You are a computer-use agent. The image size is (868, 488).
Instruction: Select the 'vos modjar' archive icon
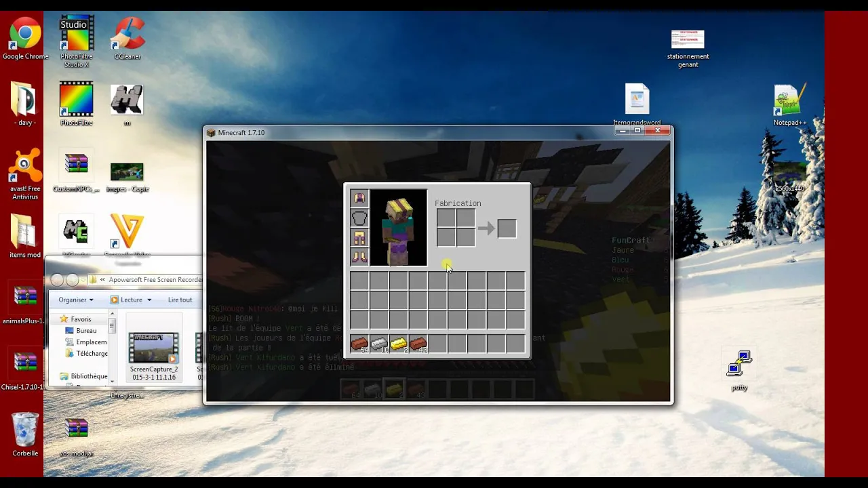click(76, 436)
